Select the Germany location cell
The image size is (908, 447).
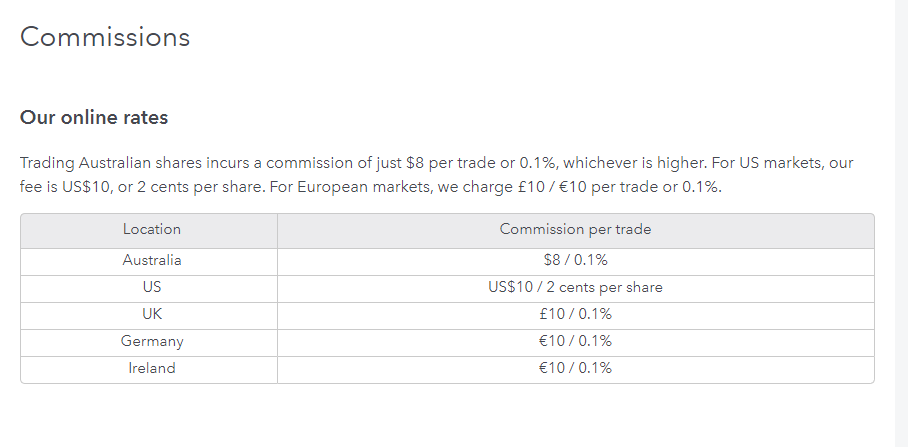click(x=152, y=341)
